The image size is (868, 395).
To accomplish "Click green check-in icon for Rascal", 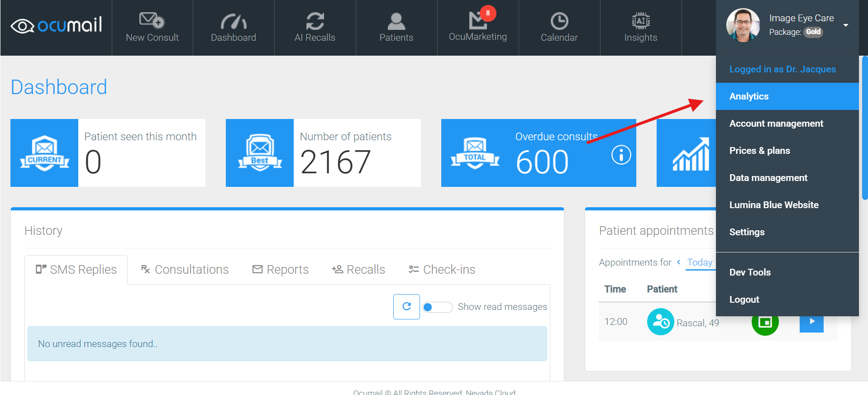I will pos(765,322).
